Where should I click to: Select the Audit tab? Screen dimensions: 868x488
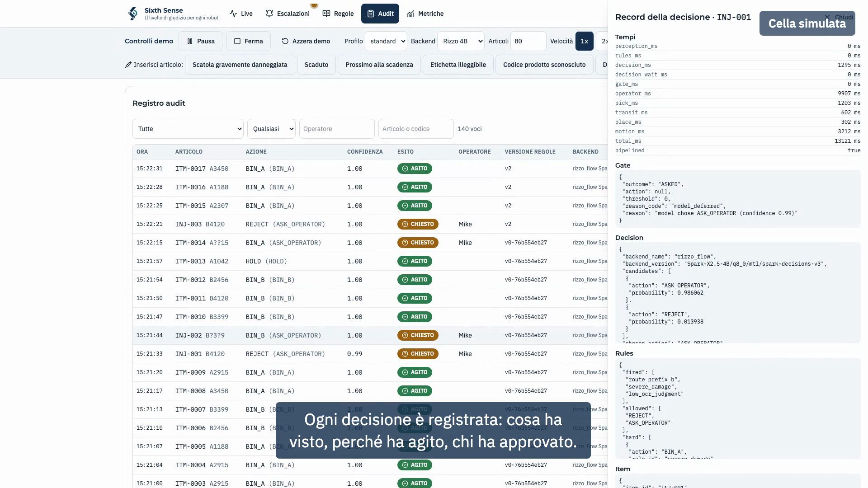380,14
